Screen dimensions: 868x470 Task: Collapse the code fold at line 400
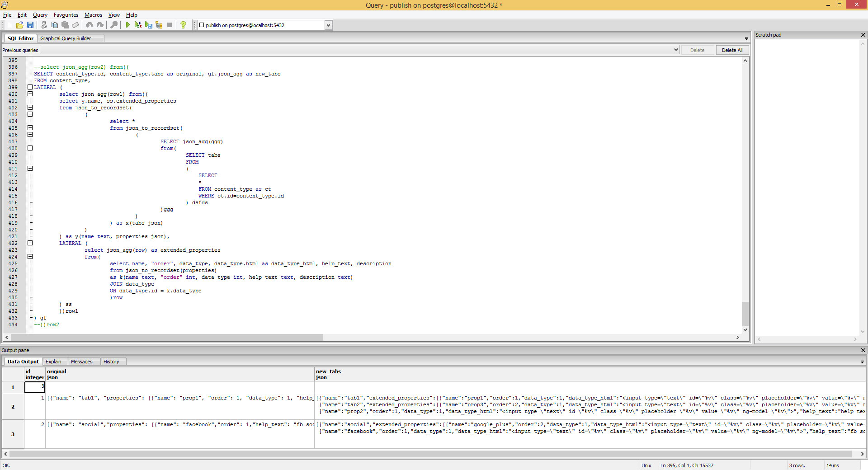pos(30,94)
